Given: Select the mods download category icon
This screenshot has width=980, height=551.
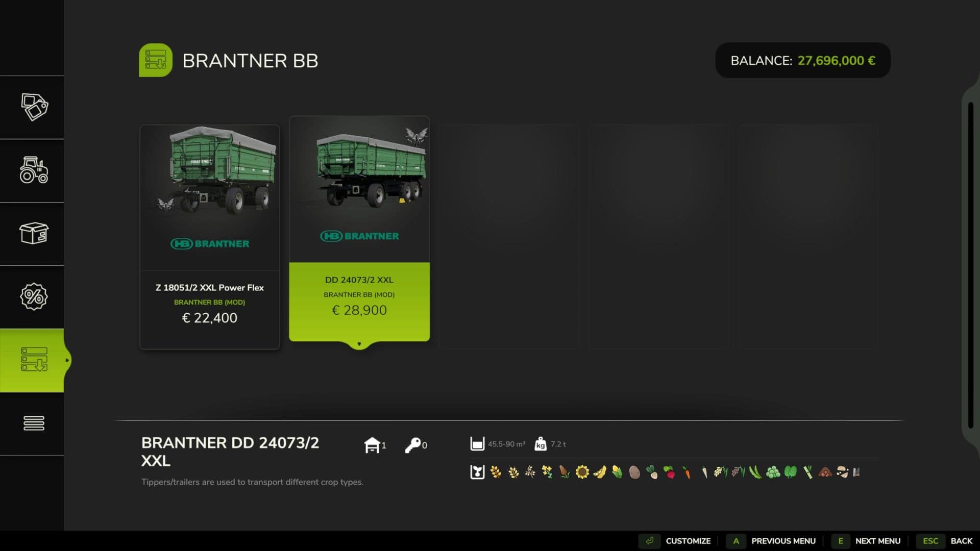Looking at the screenshot, I should point(34,360).
